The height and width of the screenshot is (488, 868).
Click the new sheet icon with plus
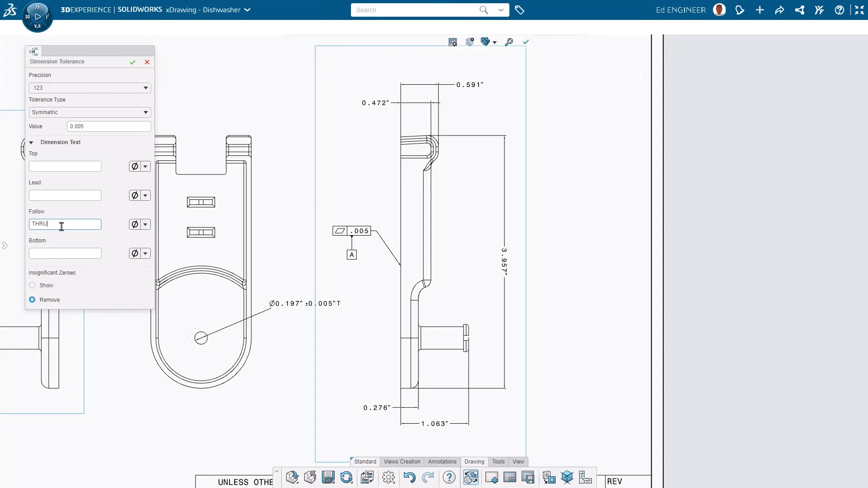coord(491,477)
